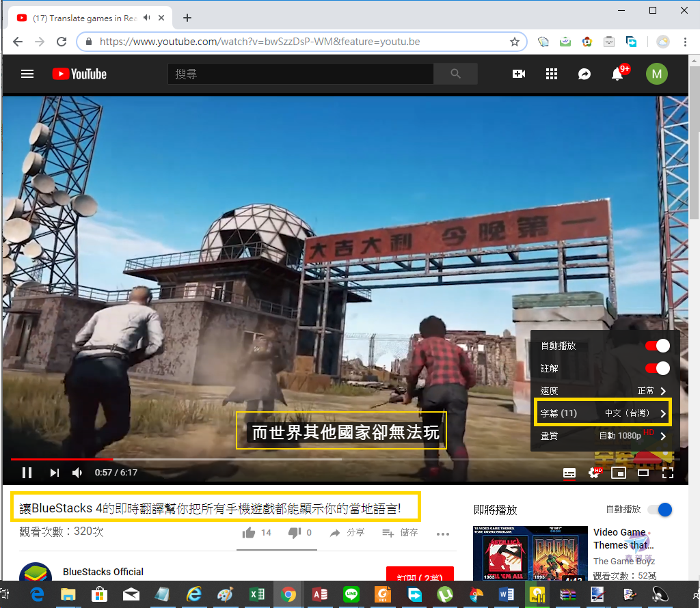Go back in the browser

[17, 42]
